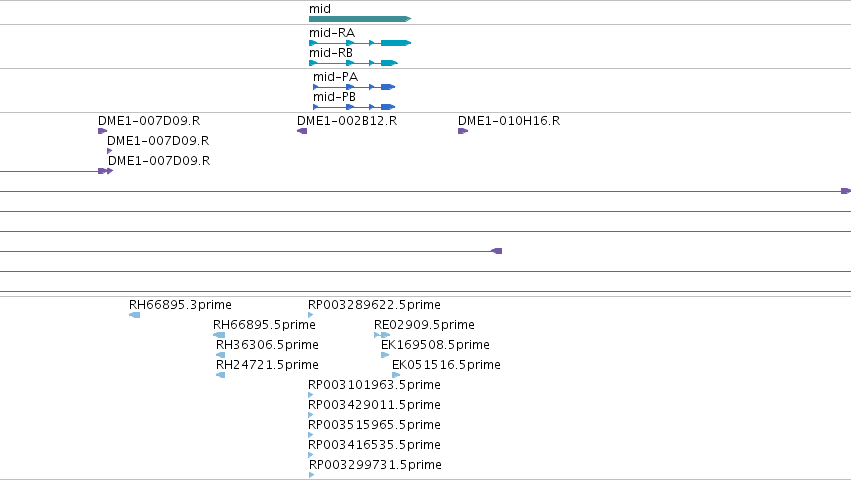
Task: Click the purple arrow at far right edge
Action: pos(846,191)
